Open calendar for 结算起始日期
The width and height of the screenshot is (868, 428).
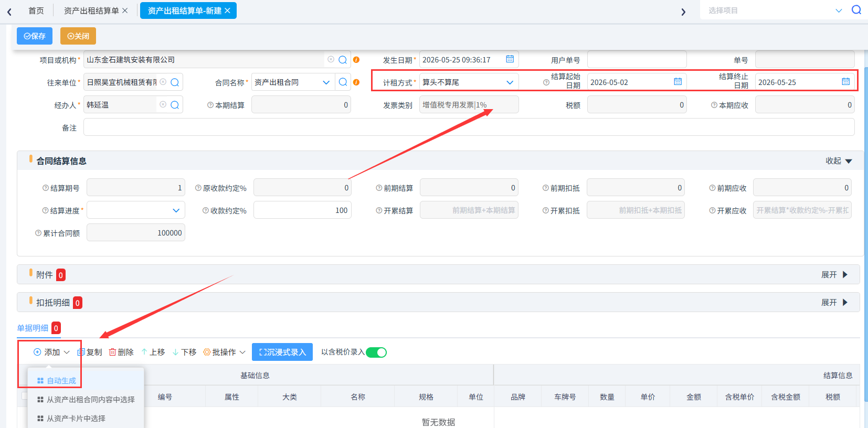point(678,82)
